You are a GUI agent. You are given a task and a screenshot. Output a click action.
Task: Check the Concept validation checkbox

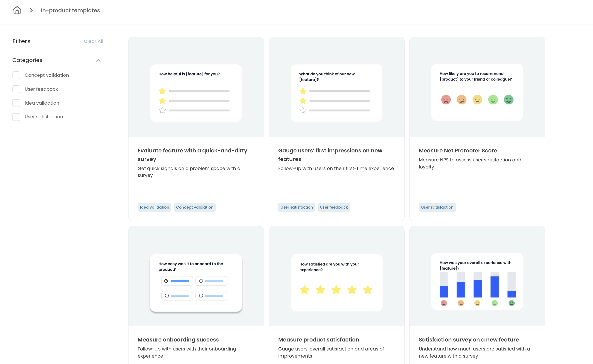pos(16,75)
